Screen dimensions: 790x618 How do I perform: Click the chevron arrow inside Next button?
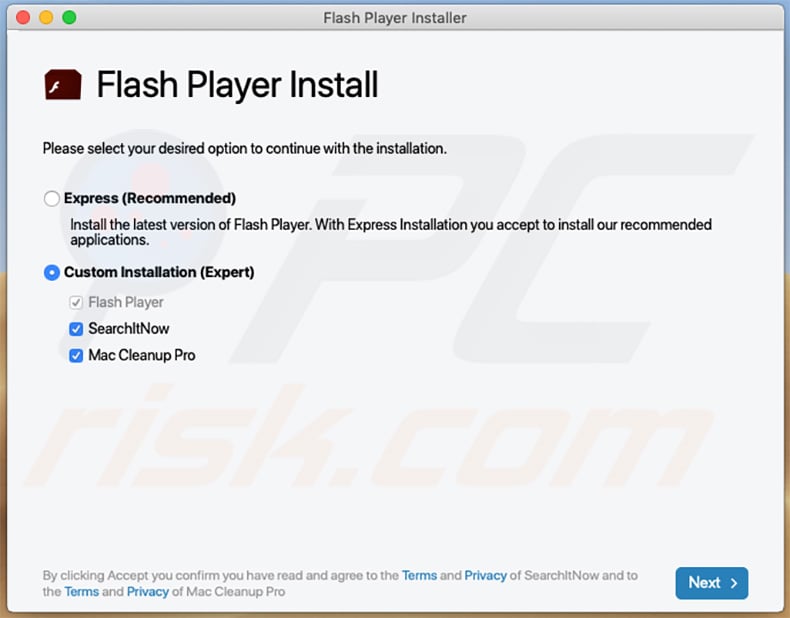coord(734,583)
